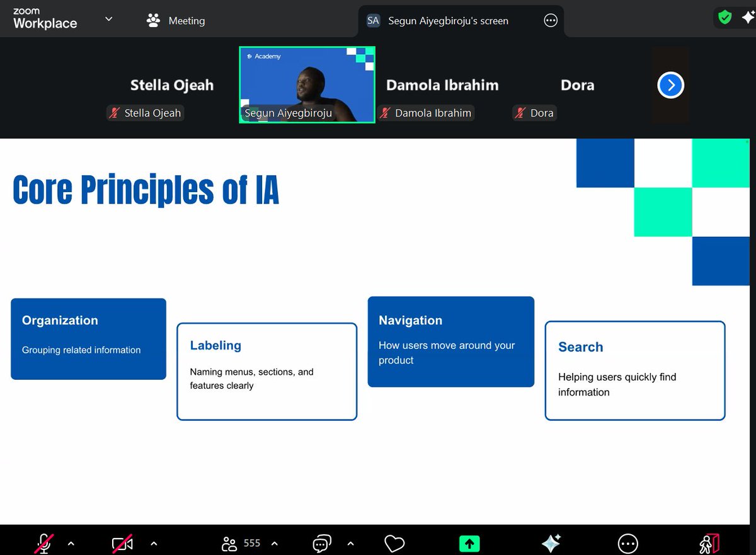
Task: Select Dora participant tile
Action: pos(577,85)
